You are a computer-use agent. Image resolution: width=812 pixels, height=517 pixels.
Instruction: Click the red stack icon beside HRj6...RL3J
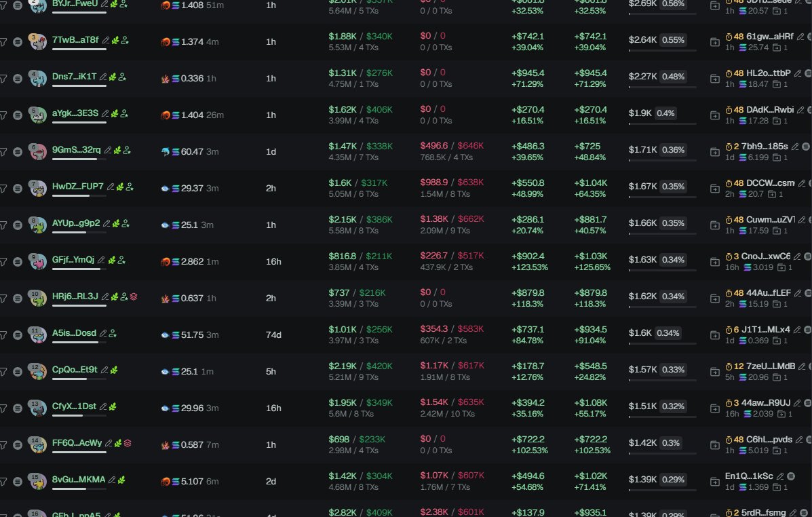[134, 296]
